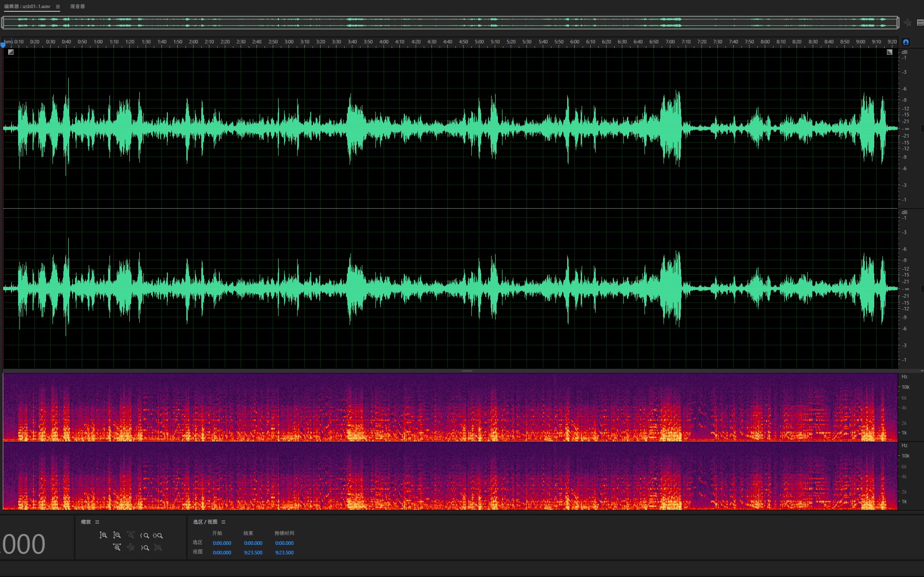The image size is (924, 577).
Task: Toggle the spectral display view icon
Action: click(x=920, y=22)
